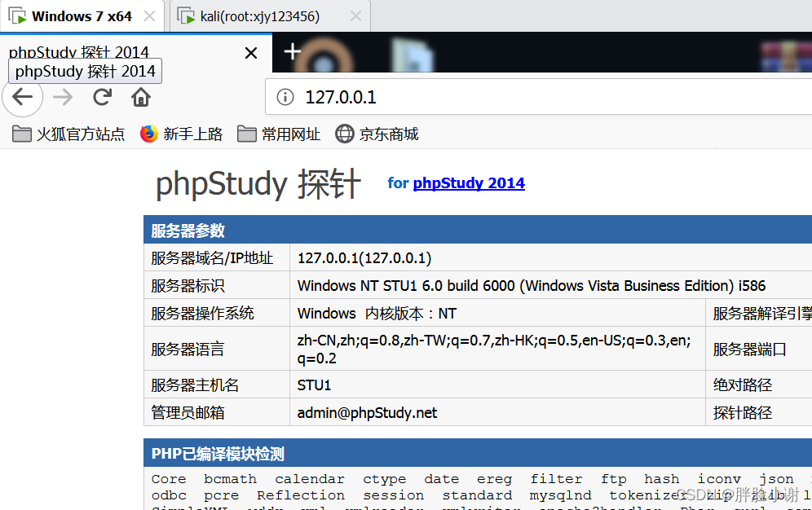The image size is (812, 510).
Task: Select the 服务器标识 label cell
Action: point(217,285)
